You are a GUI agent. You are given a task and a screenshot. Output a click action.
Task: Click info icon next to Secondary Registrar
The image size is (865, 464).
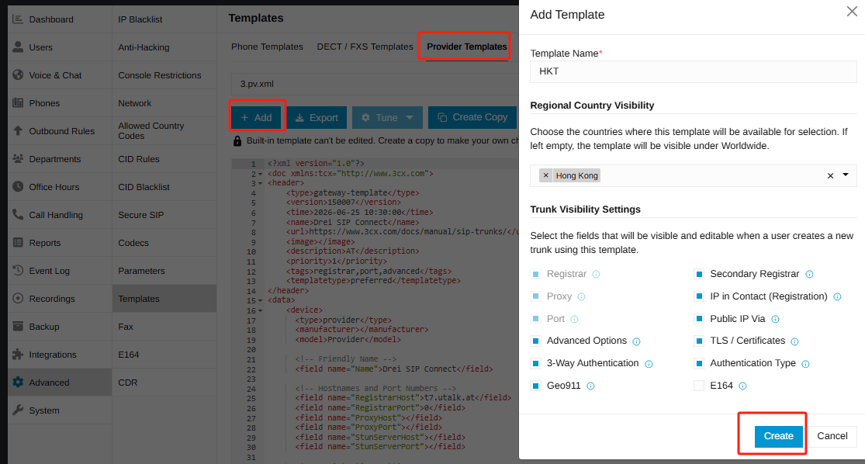pos(809,274)
